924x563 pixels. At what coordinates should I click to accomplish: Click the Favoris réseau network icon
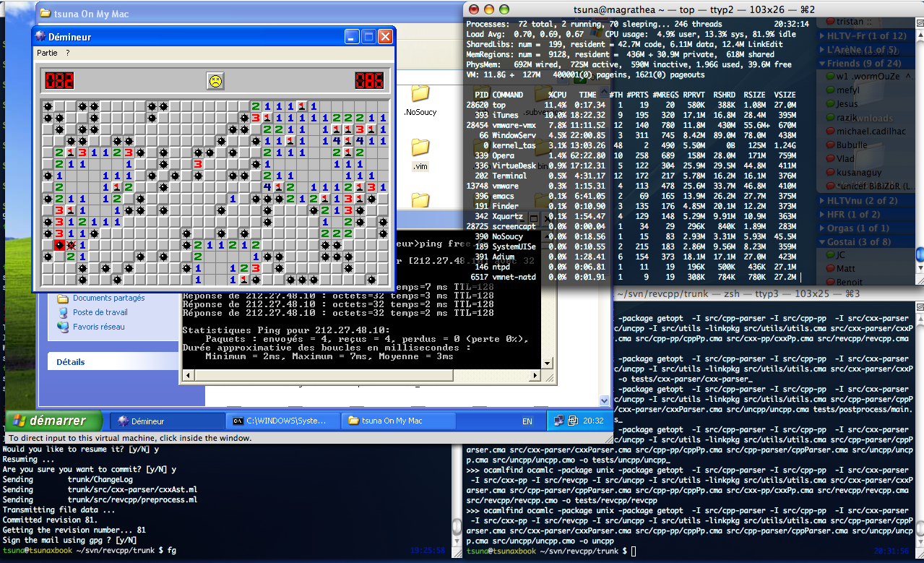[x=63, y=327]
